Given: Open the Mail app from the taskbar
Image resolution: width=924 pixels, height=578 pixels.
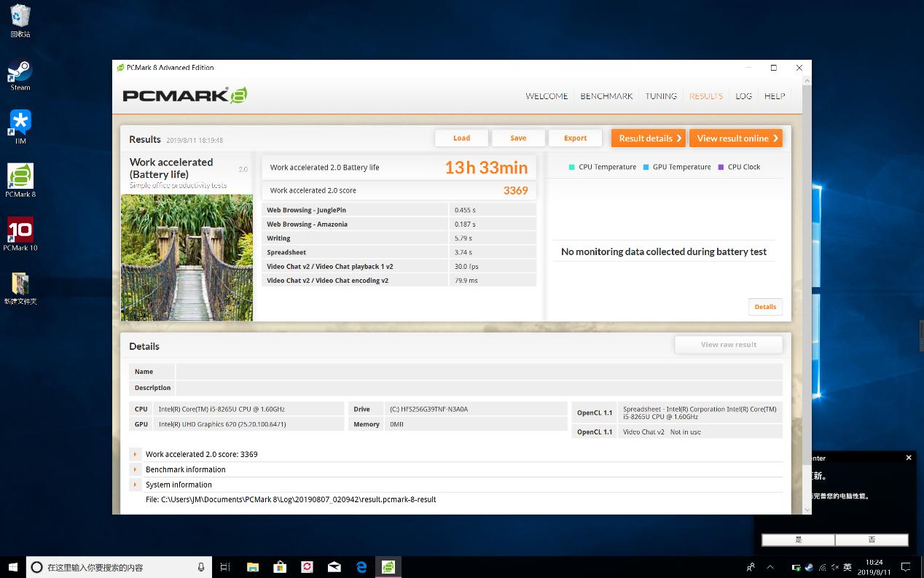Looking at the screenshot, I should (x=334, y=567).
